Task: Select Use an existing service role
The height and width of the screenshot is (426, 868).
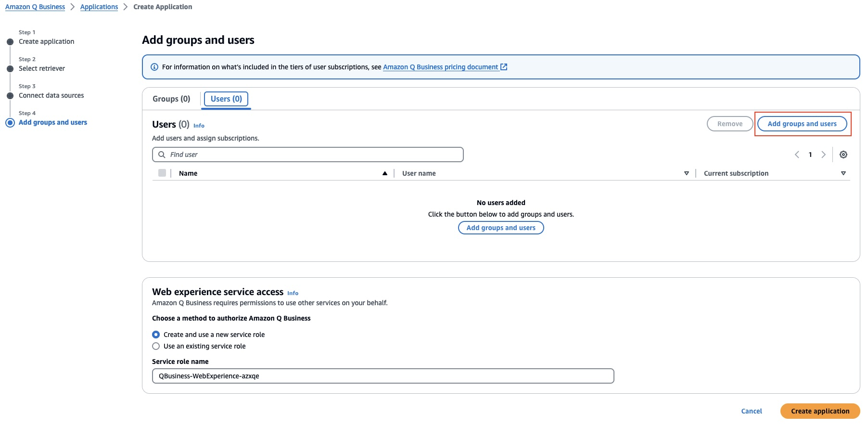Action: tap(156, 346)
